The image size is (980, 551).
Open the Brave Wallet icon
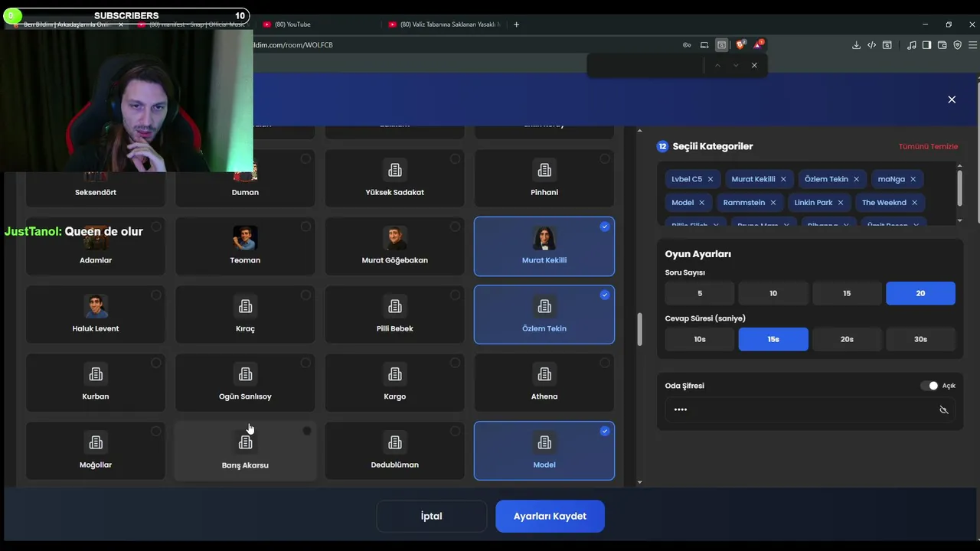pyautogui.click(x=942, y=45)
